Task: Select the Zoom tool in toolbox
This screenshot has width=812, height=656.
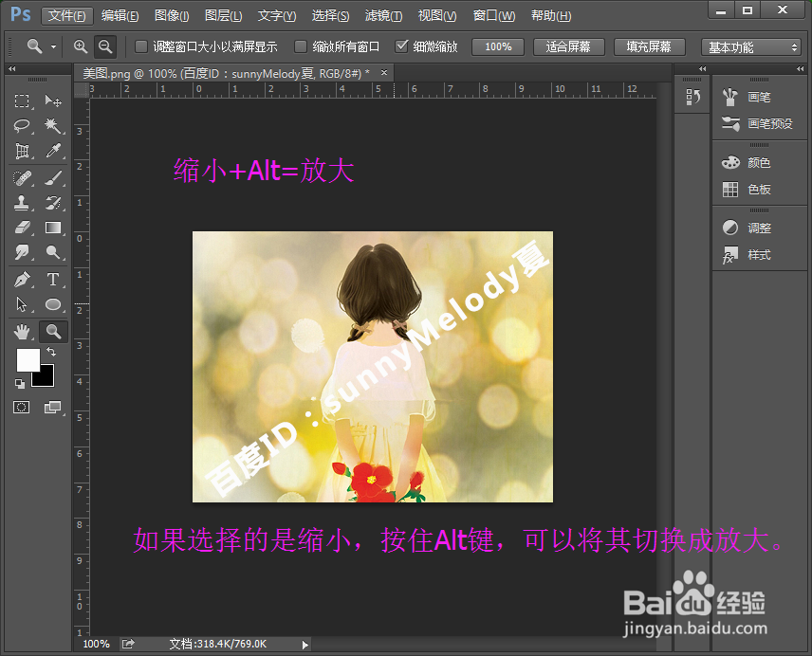Action: point(53,332)
